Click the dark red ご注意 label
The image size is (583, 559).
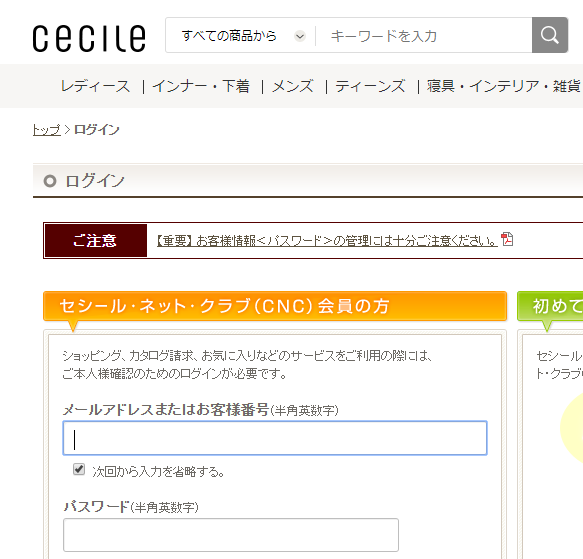96,240
